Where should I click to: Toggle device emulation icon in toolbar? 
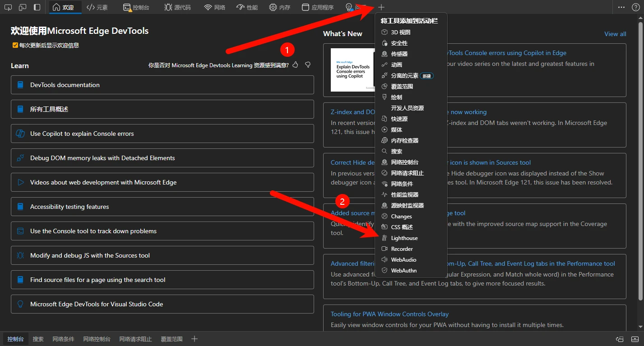[x=23, y=7]
